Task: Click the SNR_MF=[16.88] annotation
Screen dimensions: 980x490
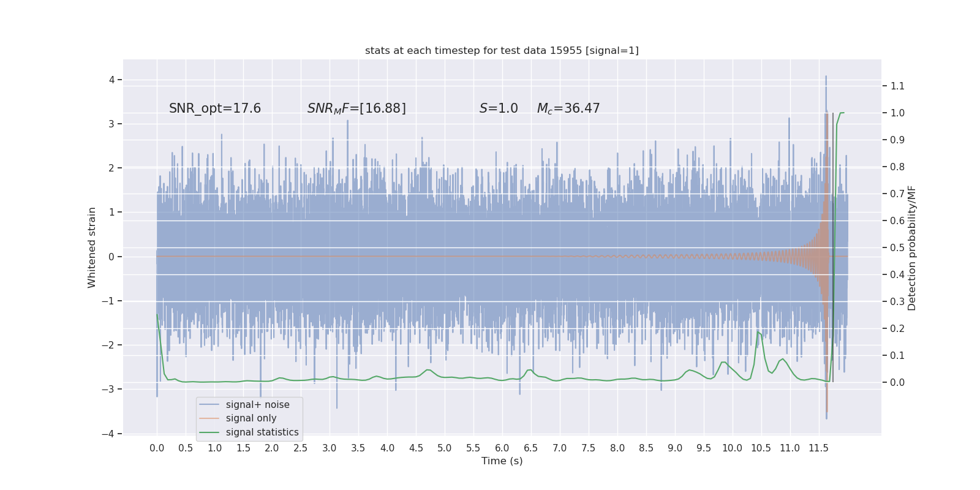Action: point(356,108)
